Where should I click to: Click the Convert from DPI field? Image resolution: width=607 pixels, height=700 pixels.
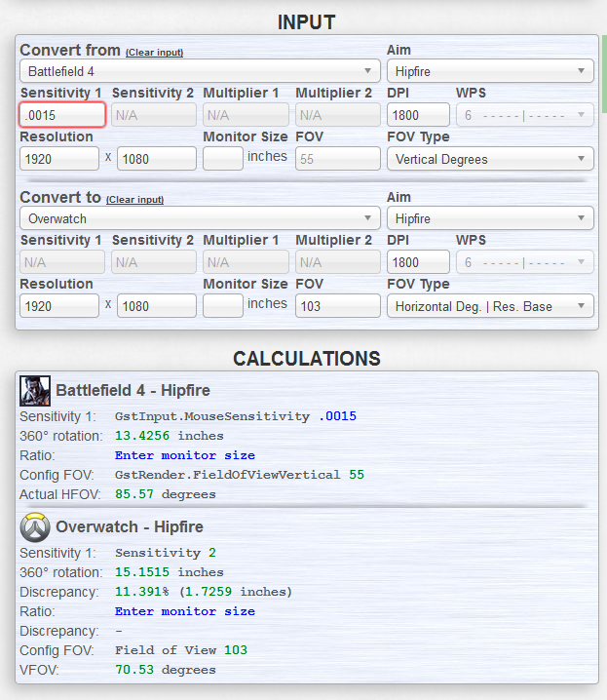418,115
